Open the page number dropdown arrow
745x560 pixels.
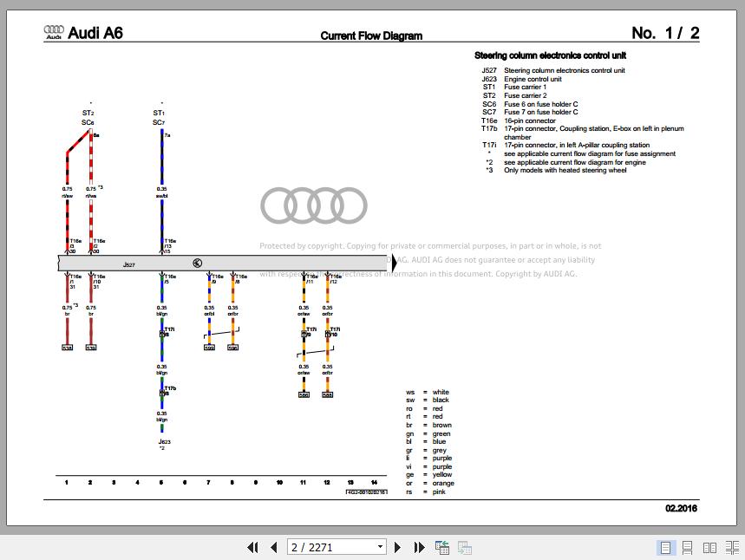tap(380, 547)
